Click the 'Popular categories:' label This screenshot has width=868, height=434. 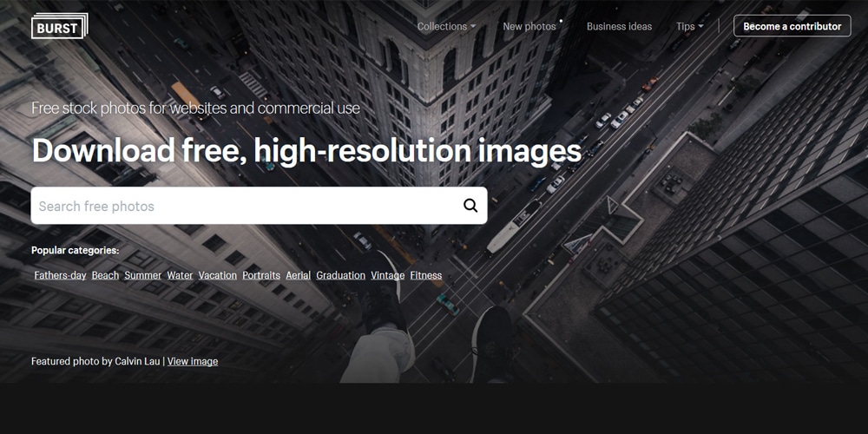click(x=76, y=250)
